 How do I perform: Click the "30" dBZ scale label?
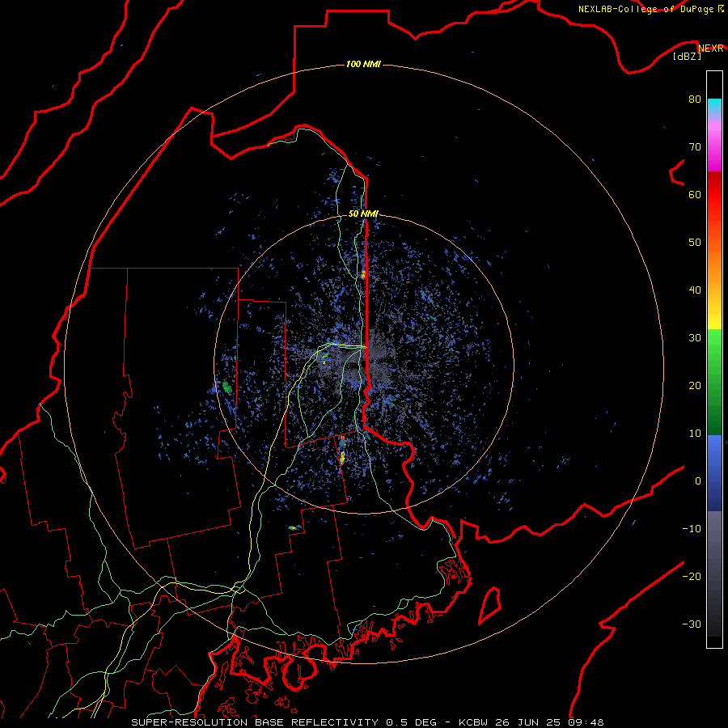[695, 337]
